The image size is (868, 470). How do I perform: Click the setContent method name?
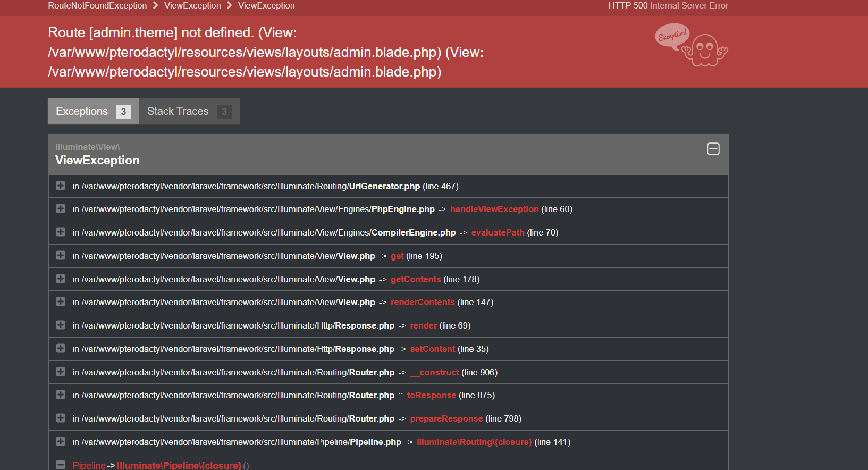pos(433,349)
